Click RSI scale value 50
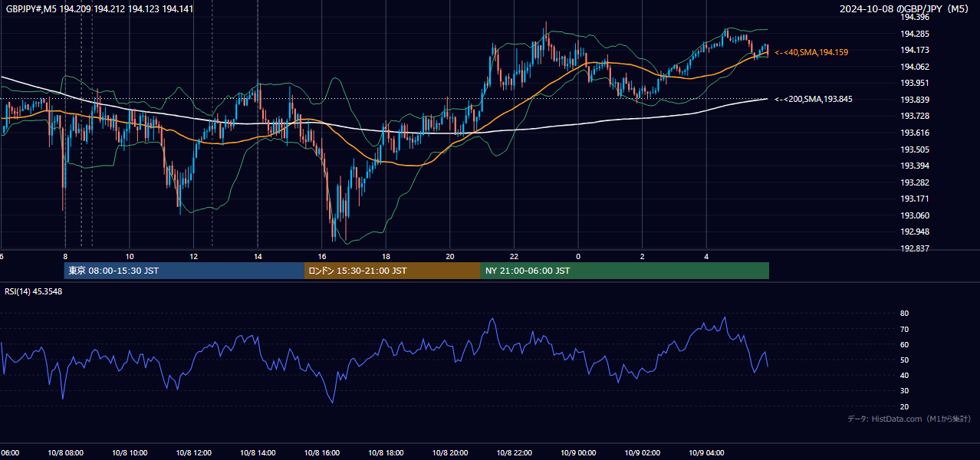 (904, 360)
